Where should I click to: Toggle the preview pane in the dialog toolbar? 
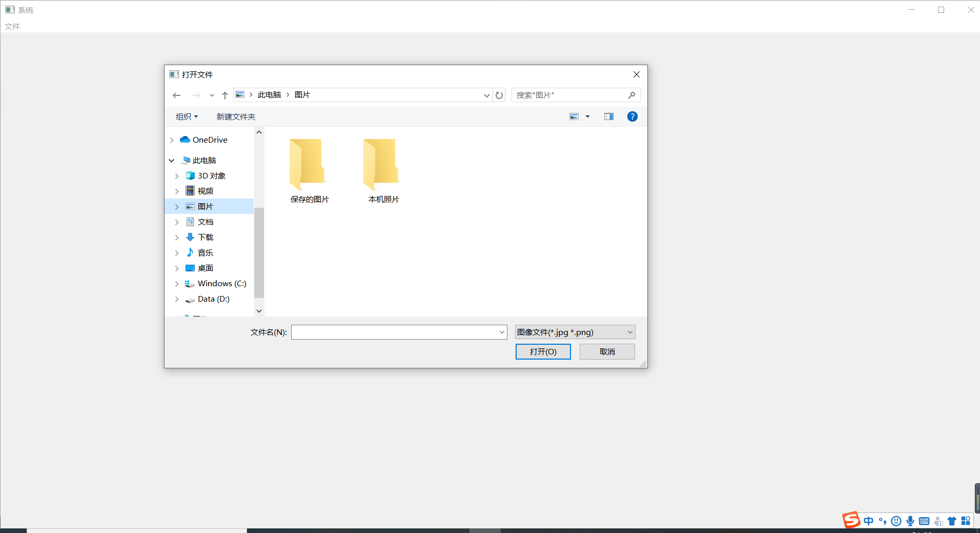(x=608, y=116)
